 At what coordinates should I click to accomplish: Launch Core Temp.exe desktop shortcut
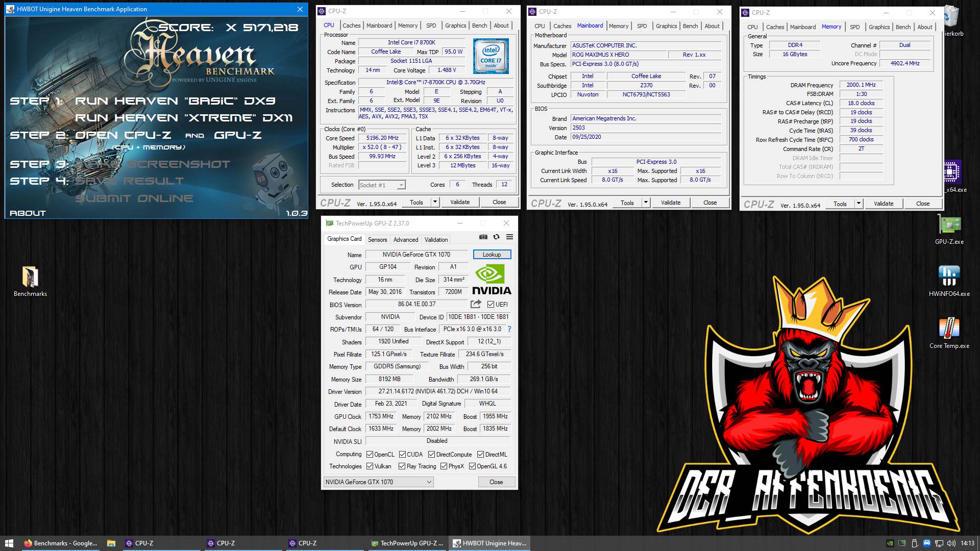[949, 334]
